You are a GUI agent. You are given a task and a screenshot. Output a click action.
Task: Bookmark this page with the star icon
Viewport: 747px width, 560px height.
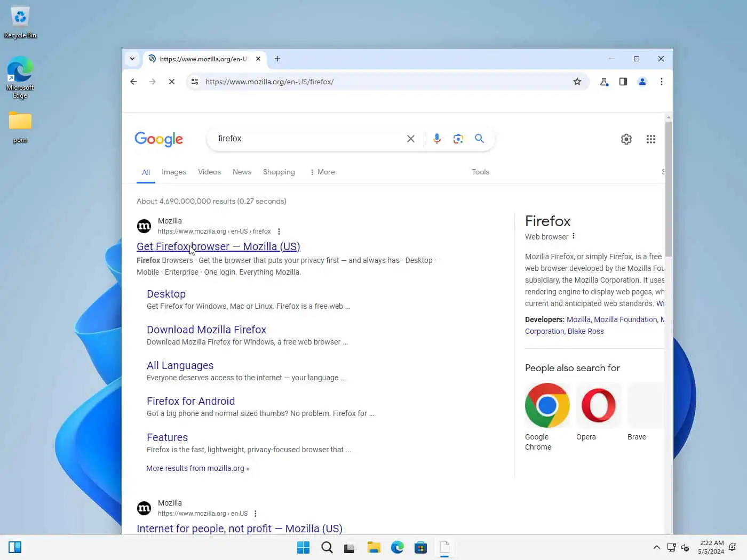(x=577, y=82)
